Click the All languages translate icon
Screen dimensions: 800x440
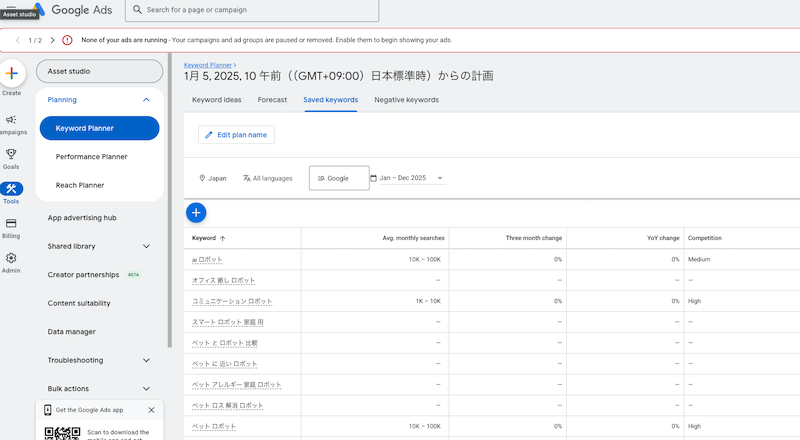(246, 178)
